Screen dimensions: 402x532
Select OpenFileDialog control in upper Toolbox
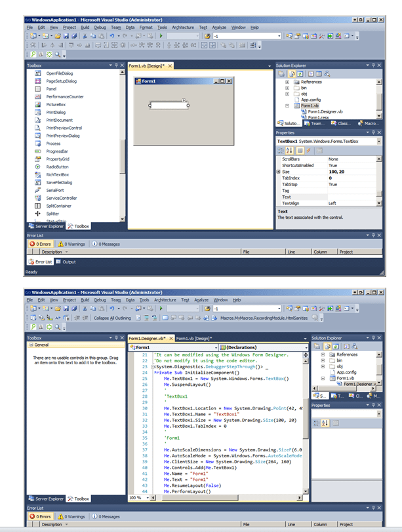click(x=60, y=73)
